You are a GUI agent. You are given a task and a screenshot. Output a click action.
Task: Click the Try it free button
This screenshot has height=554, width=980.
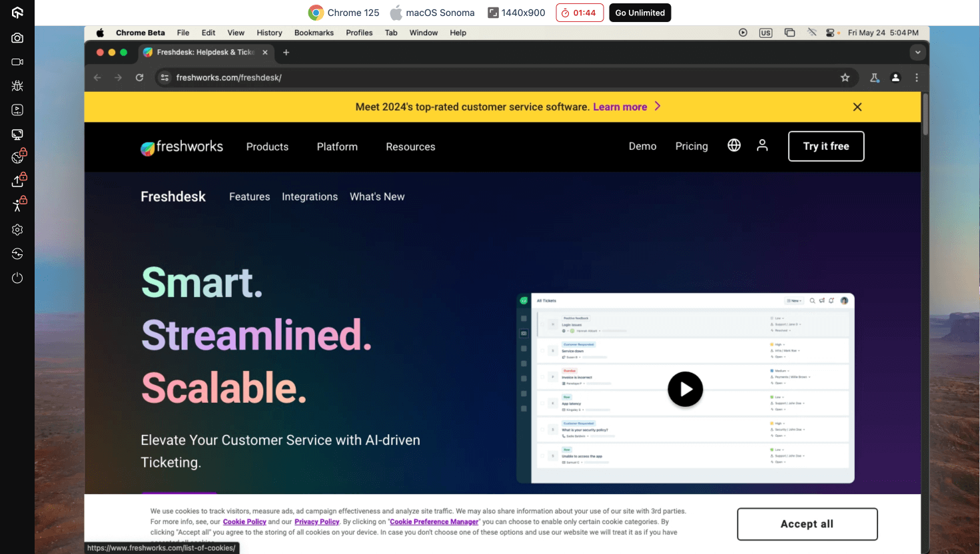826,146
